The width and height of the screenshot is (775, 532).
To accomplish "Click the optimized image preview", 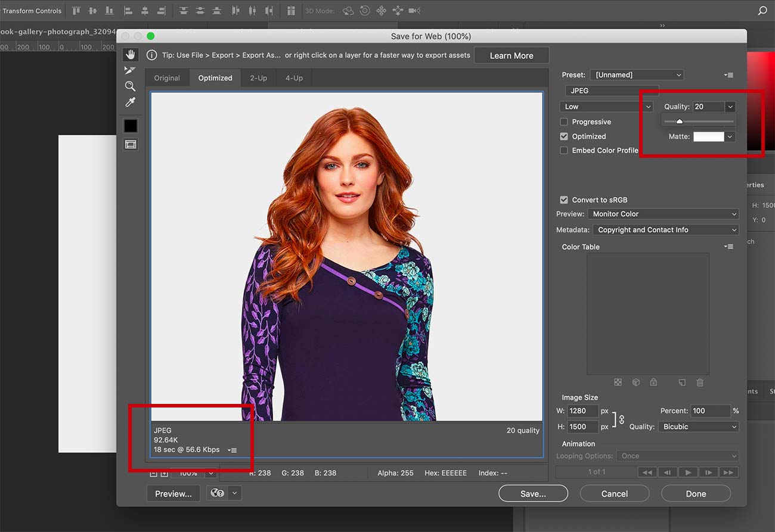I will pos(346,257).
